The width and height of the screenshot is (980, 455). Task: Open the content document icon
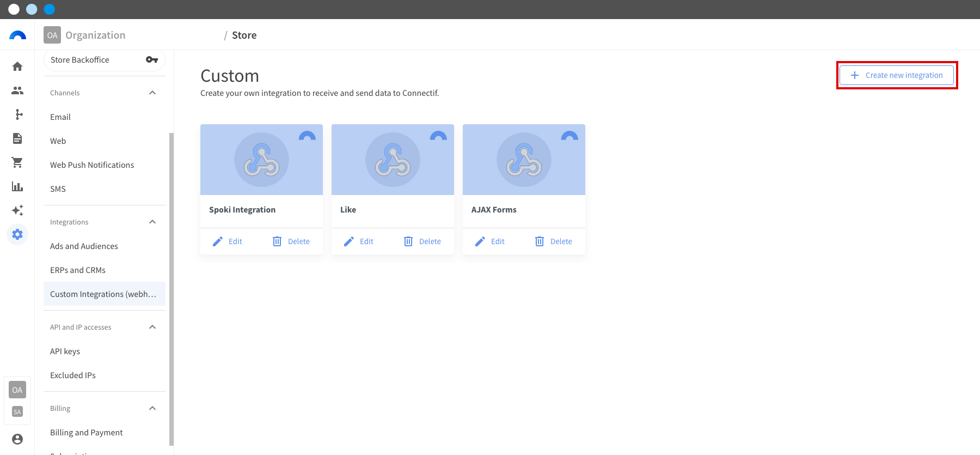click(17, 138)
